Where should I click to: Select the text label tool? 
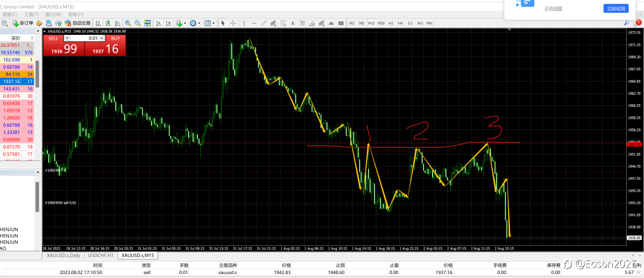click(292, 23)
